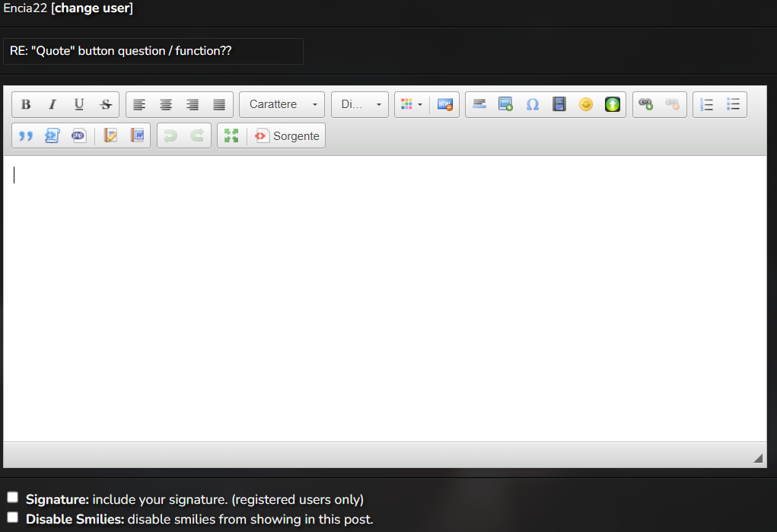Insert a video with the film icon
This screenshot has height=532, width=777.
559,104
